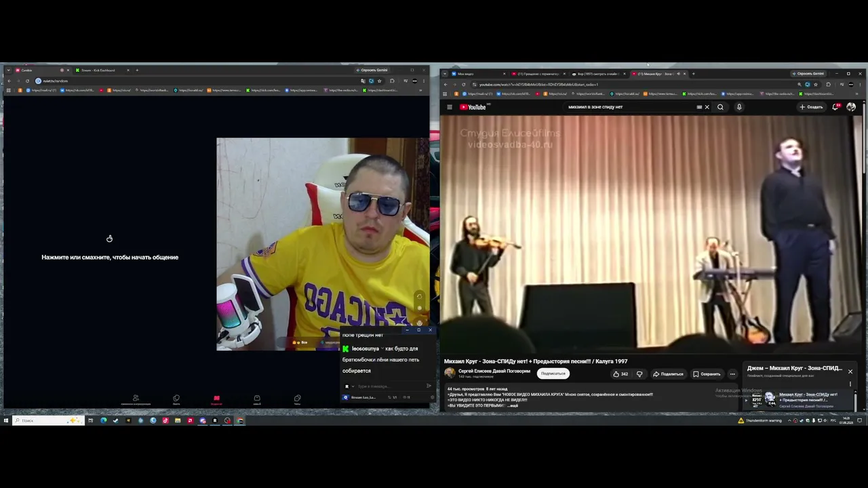Open YouTube notifications bell
868x488 pixels.
[836, 106]
